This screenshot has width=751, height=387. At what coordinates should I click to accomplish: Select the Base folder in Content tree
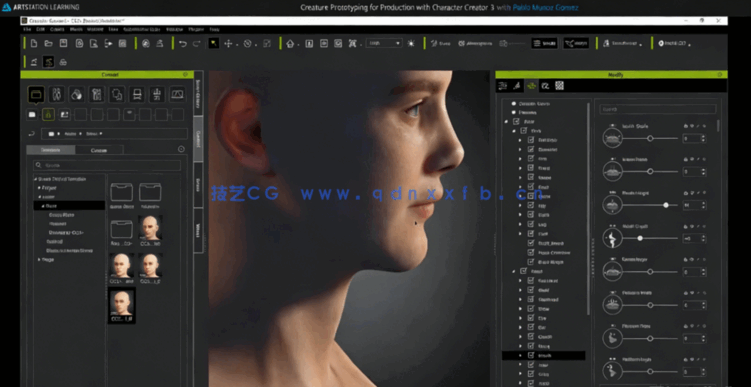click(69, 205)
